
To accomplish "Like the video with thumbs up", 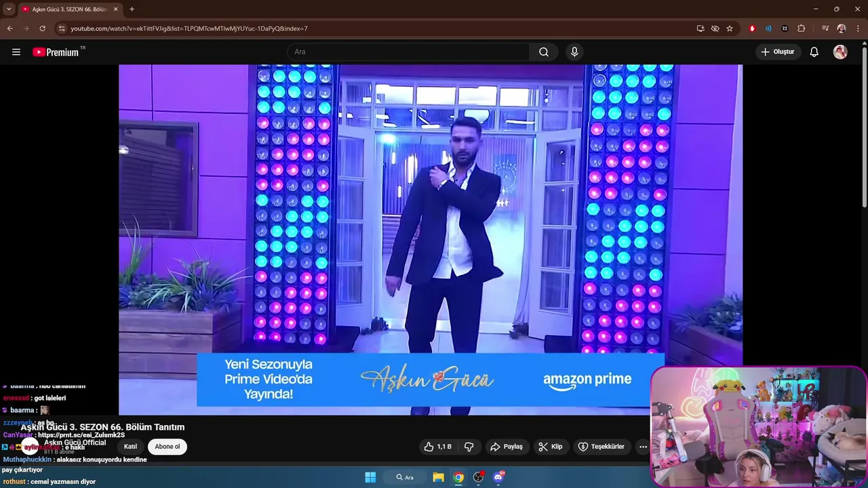I will (437, 447).
